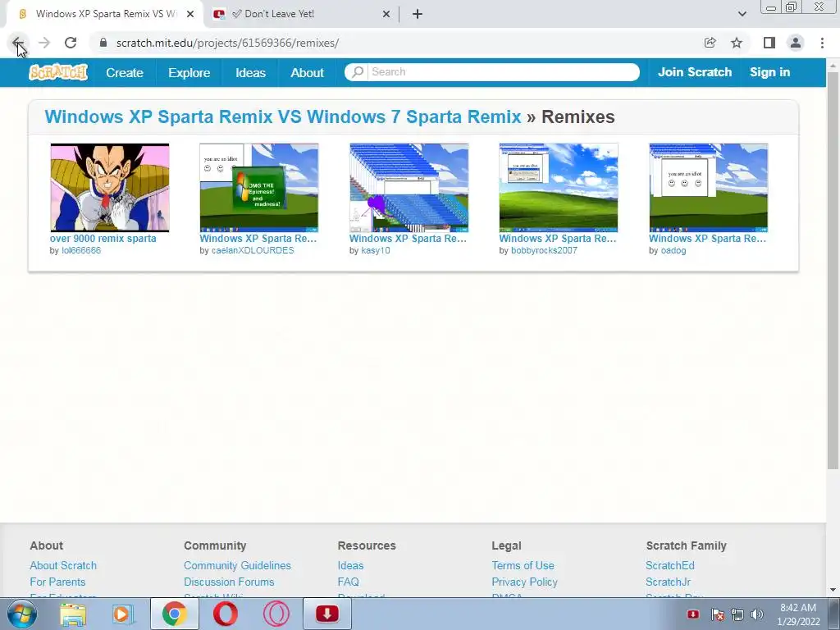The width and height of the screenshot is (840, 630).
Task: Open Discussion Forums footer link
Action: click(229, 582)
